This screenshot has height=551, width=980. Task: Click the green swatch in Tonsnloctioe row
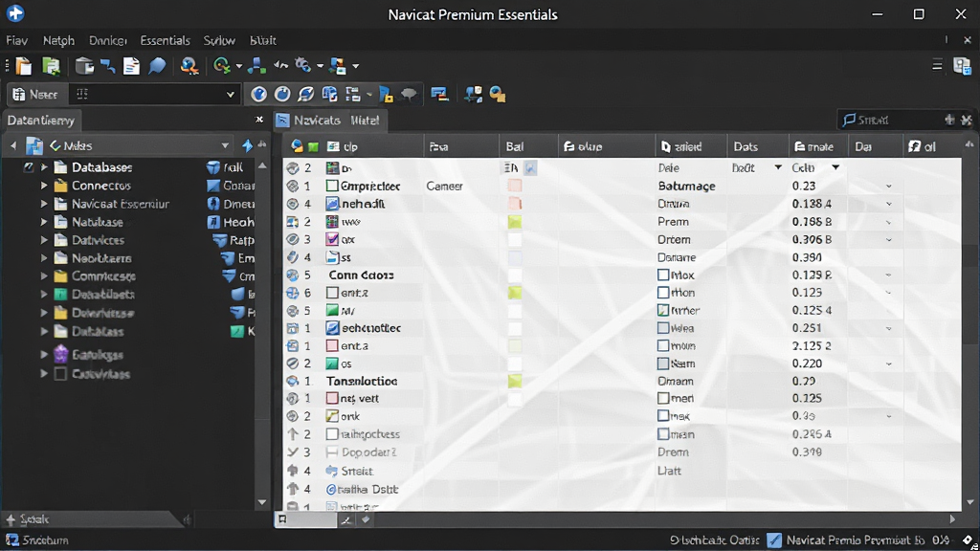tap(514, 381)
